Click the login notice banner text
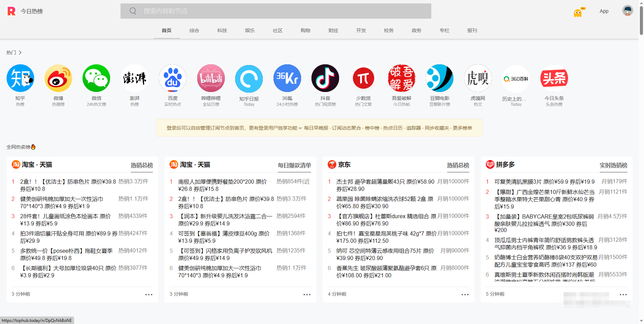The width and height of the screenshot is (644, 324). coord(319,128)
